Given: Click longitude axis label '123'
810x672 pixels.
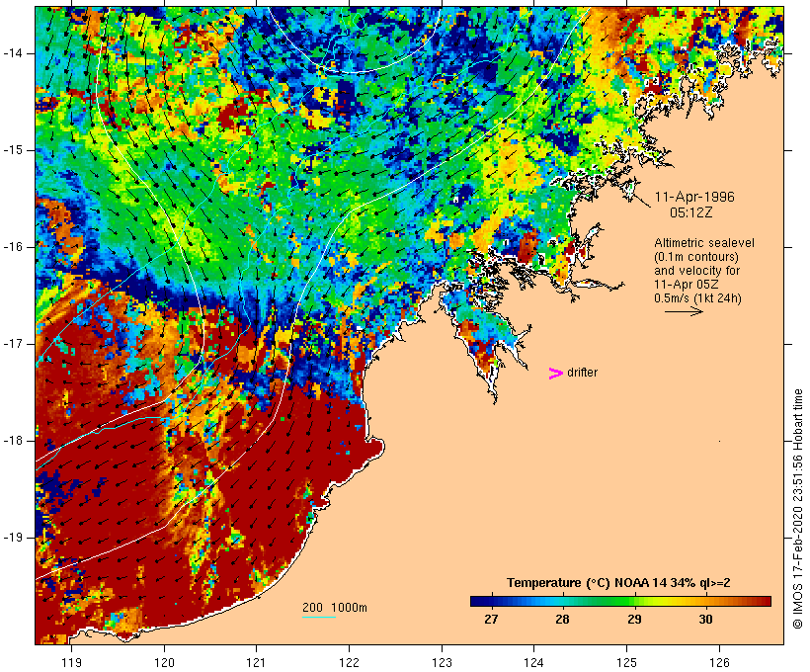Looking at the screenshot, I should click(442, 662).
